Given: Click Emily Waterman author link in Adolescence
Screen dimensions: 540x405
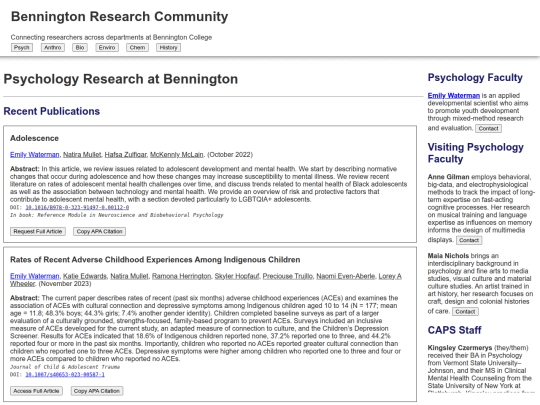Looking at the screenshot, I should (x=34, y=155).
